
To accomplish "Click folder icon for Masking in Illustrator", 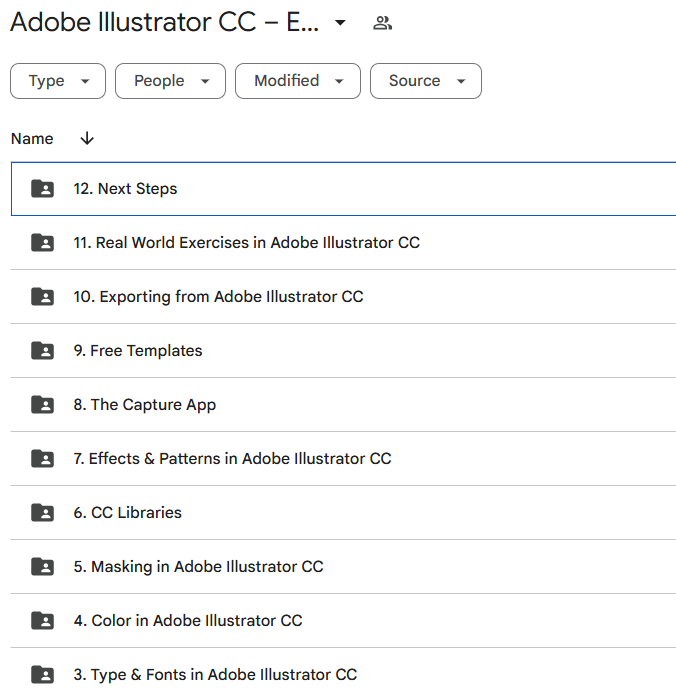I will 42,567.
